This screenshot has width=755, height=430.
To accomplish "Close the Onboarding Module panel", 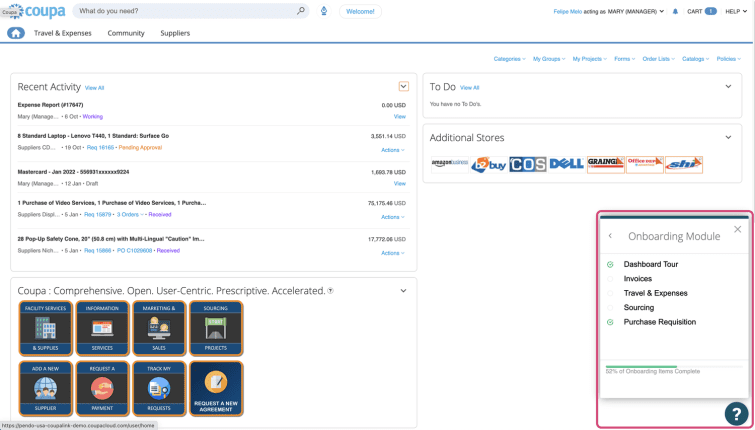I will tap(737, 229).
